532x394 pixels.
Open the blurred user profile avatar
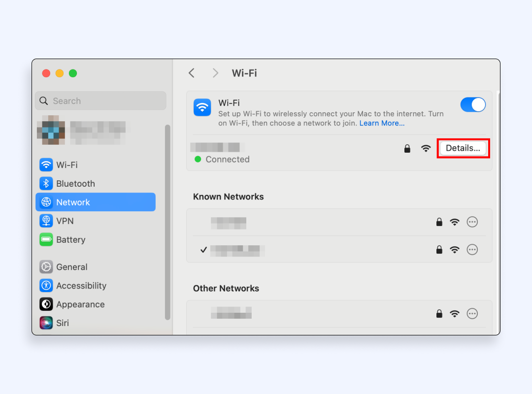click(51, 130)
